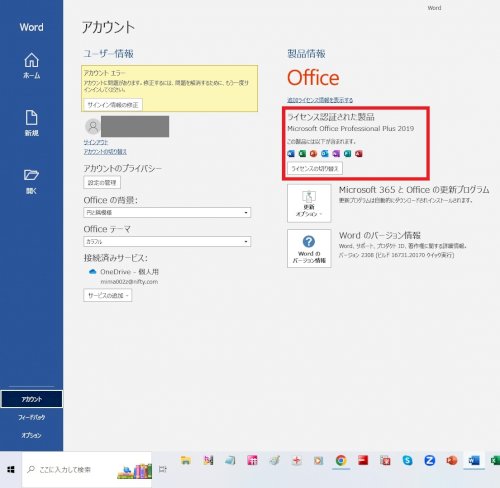
Task: Go to Home (ホーム) in the Word sidebar
Action: 31,66
